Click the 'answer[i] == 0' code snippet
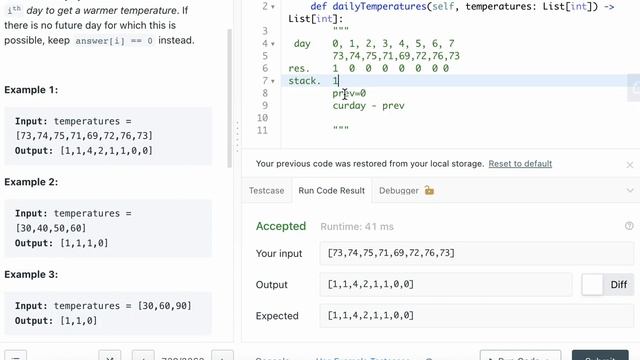 (x=114, y=41)
